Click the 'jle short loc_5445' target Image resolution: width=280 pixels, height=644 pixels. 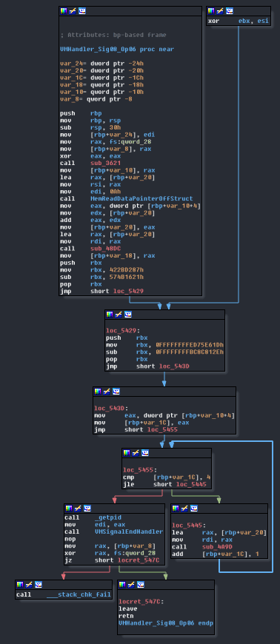(192, 485)
